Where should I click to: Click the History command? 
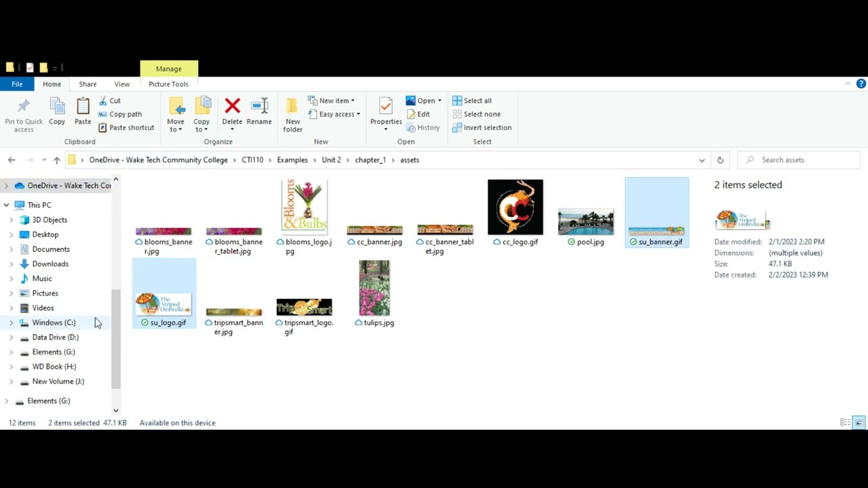coord(423,127)
